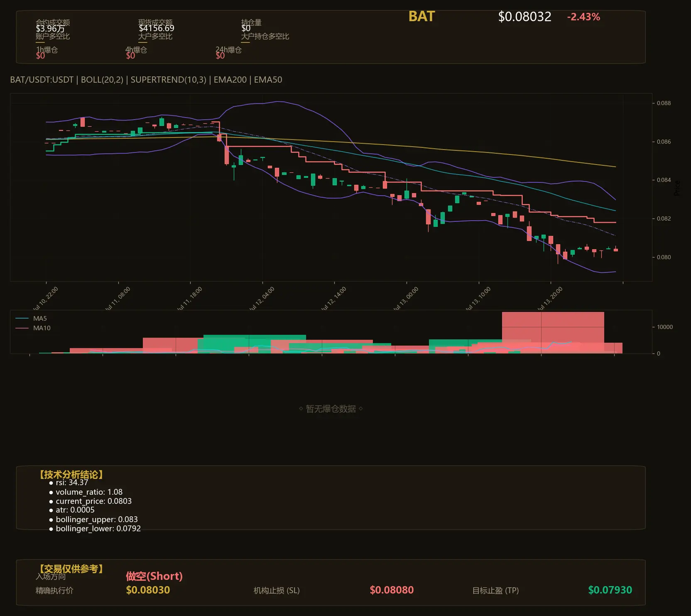Click the tall red volume bar

point(553,332)
